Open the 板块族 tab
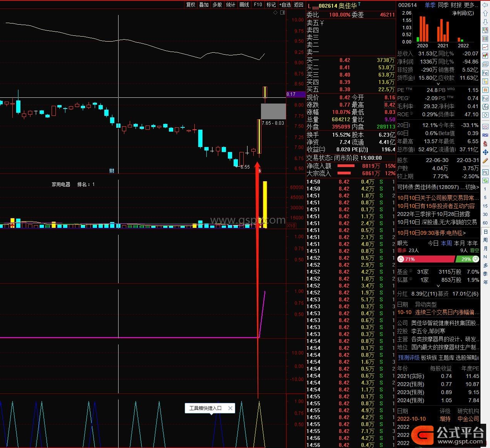This screenshot has width=490, height=448. pyautogui.click(x=429, y=358)
